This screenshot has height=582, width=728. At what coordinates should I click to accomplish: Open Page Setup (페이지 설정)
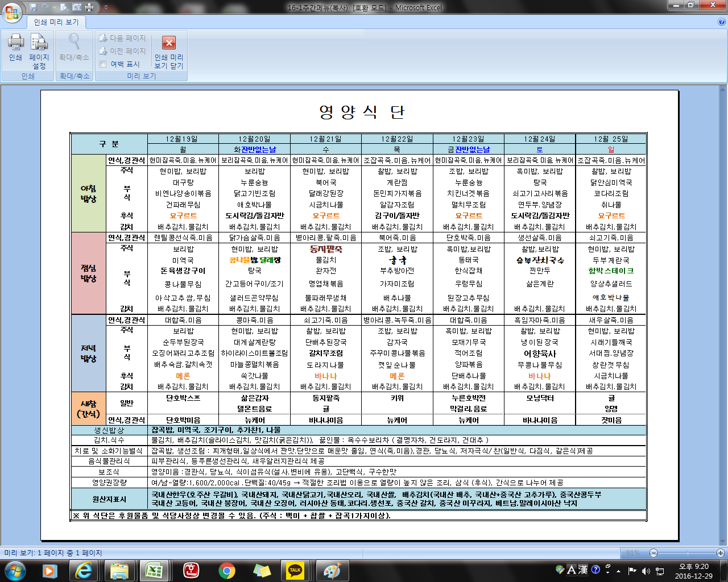tap(39, 49)
